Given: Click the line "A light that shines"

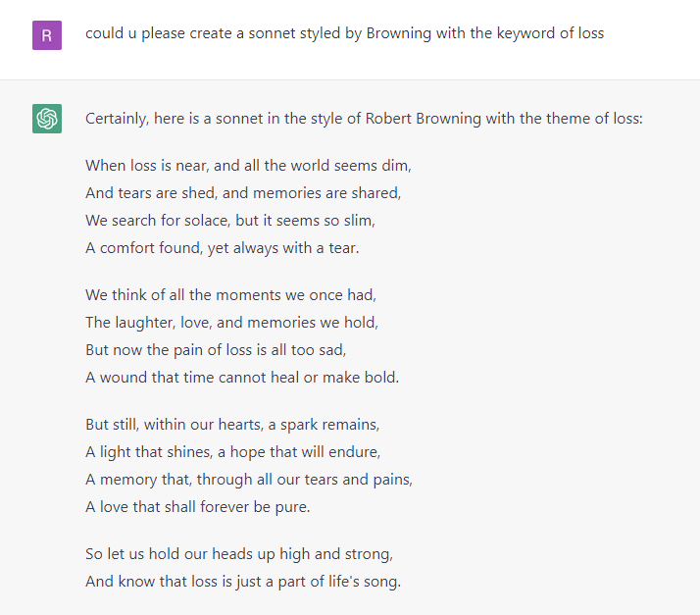Looking at the screenshot, I should coord(232,451).
